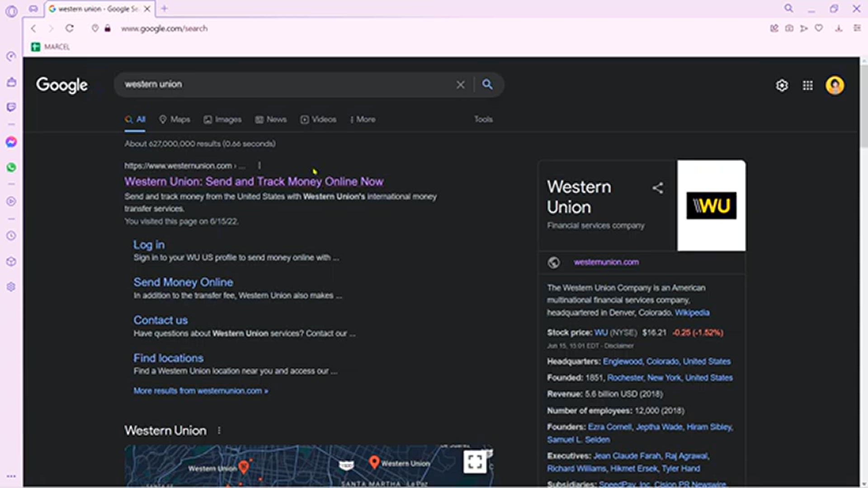Switch to the News tab

(x=271, y=119)
